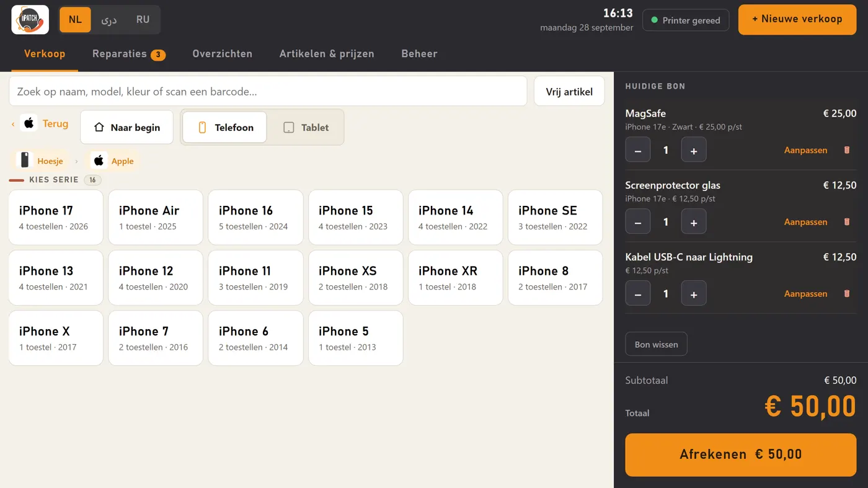Increase Kabel USB-C naar Lightning quantity
The image size is (868, 488).
click(694, 293)
